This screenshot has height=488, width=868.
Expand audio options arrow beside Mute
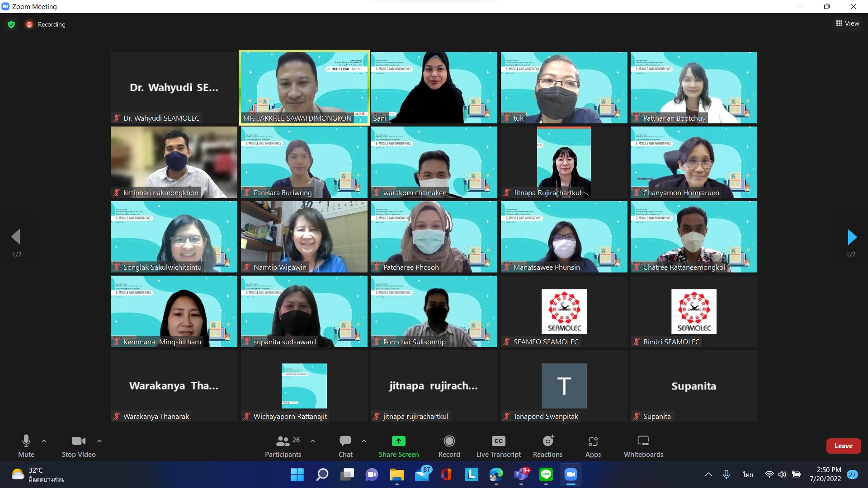(x=44, y=441)
